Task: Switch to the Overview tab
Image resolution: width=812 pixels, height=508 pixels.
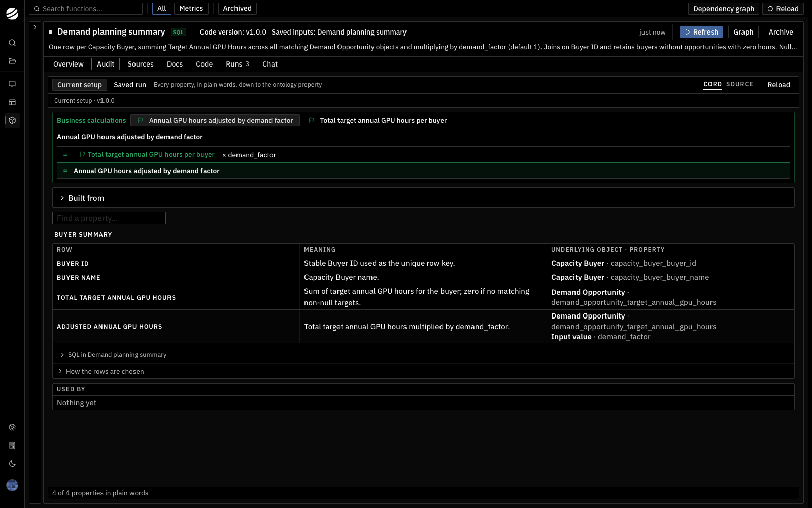Action: click(69, 64)
